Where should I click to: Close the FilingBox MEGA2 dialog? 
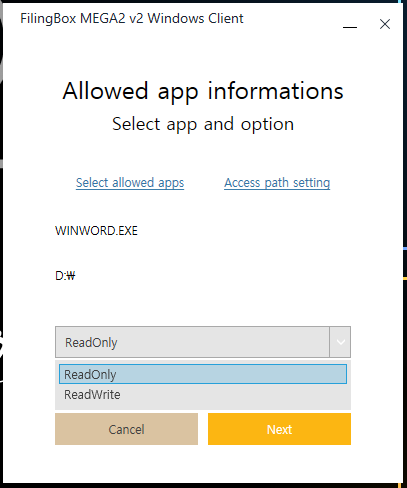click(385, 24)
